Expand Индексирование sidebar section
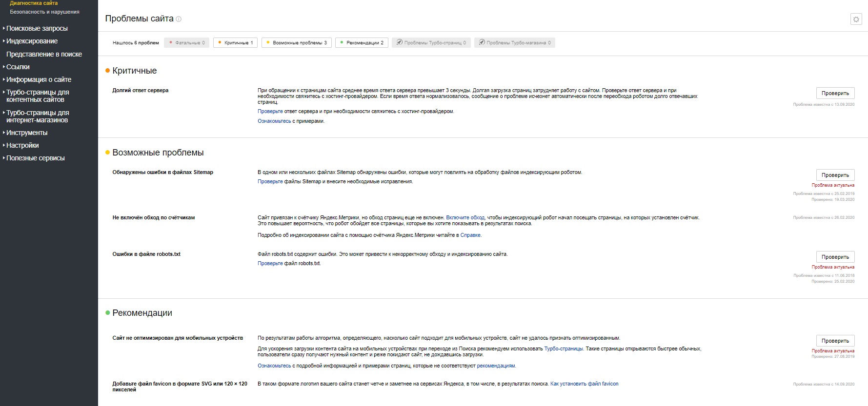 (32, 41)
